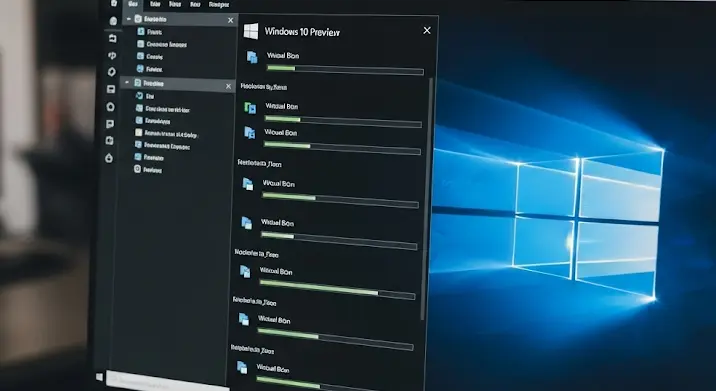The height and width of the screenshot is (391, 716).
Task: Open the last, widest tab in the top row
Action: click(x=219, y=5)
